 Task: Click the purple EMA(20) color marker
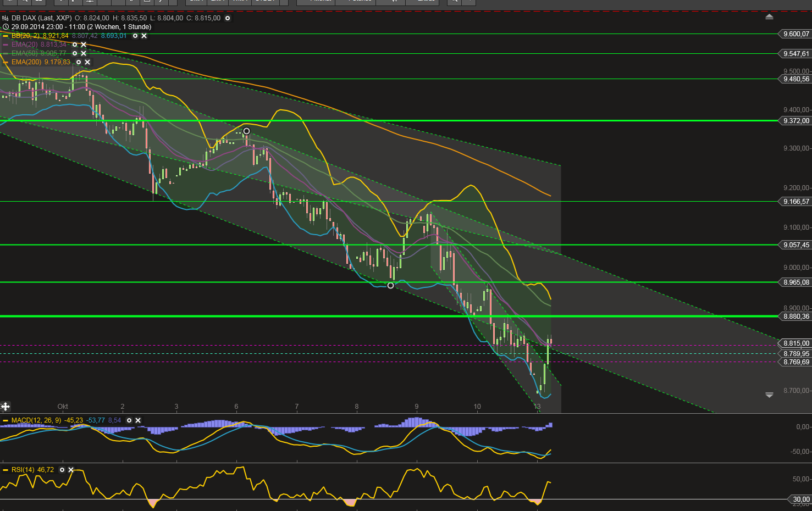[5, 45]
